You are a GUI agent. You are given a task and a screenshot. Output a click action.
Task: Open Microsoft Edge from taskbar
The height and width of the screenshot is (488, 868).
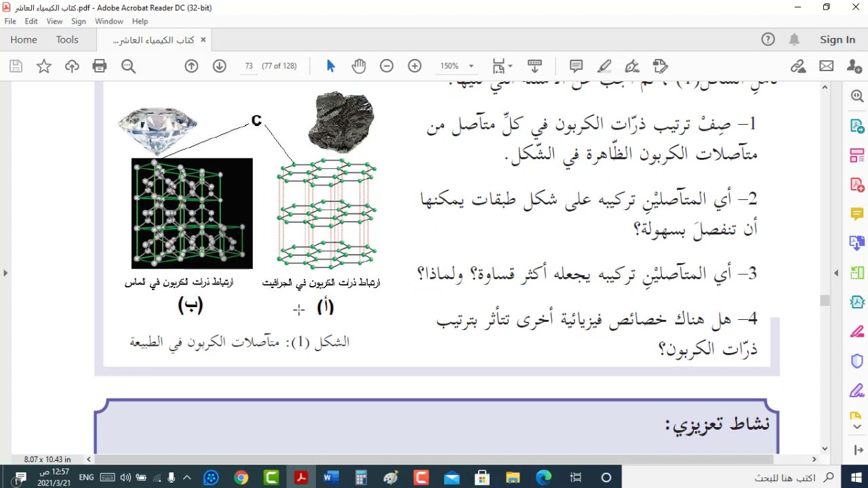544,478
